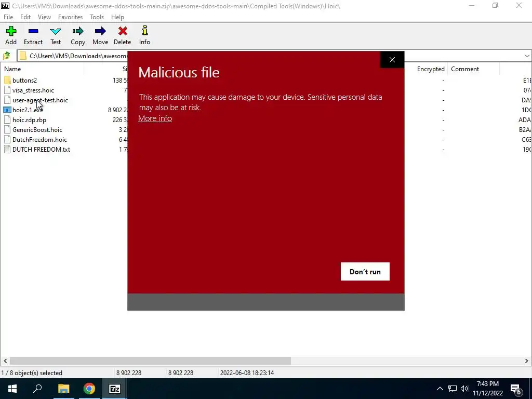Open the Edit menu

[25, 17]
